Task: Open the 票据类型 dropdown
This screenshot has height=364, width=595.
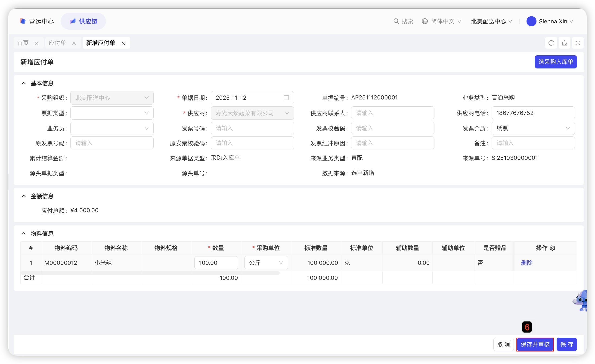Action: coord(112,113)
